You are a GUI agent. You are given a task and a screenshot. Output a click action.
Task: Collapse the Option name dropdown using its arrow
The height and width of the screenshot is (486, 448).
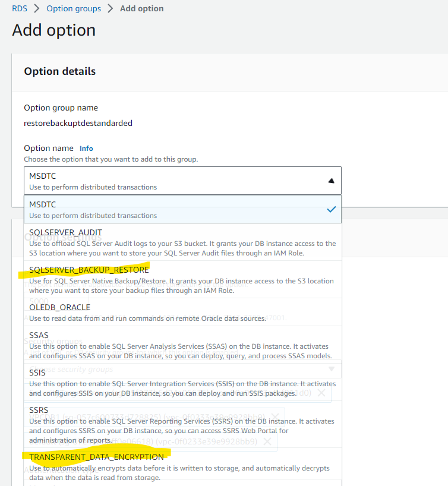pos(332,181)
